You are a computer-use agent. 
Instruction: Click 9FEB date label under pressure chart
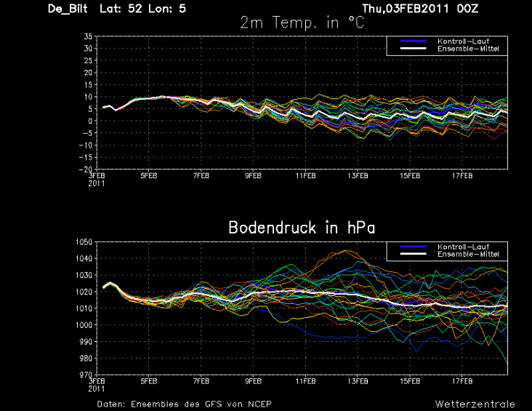point(254,381)
